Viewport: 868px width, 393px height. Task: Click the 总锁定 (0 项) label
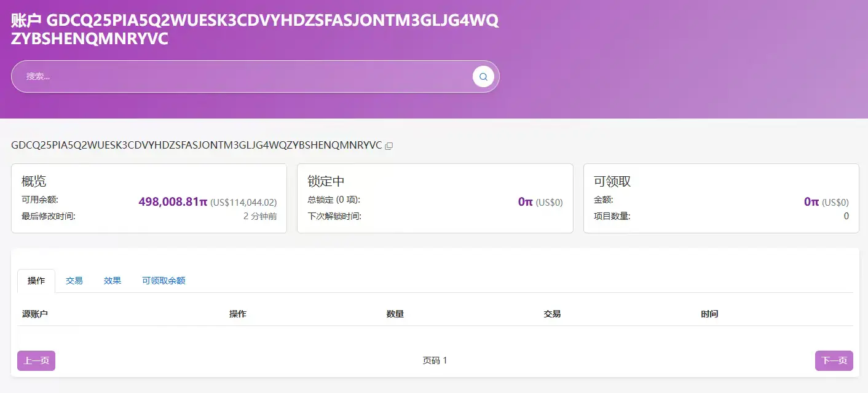coord(334,200)
